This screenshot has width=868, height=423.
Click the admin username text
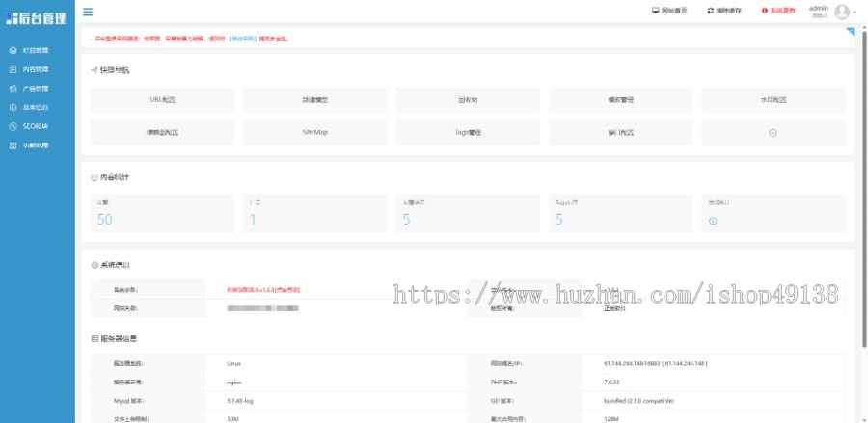pyautogui.click(x=818, y=8)
